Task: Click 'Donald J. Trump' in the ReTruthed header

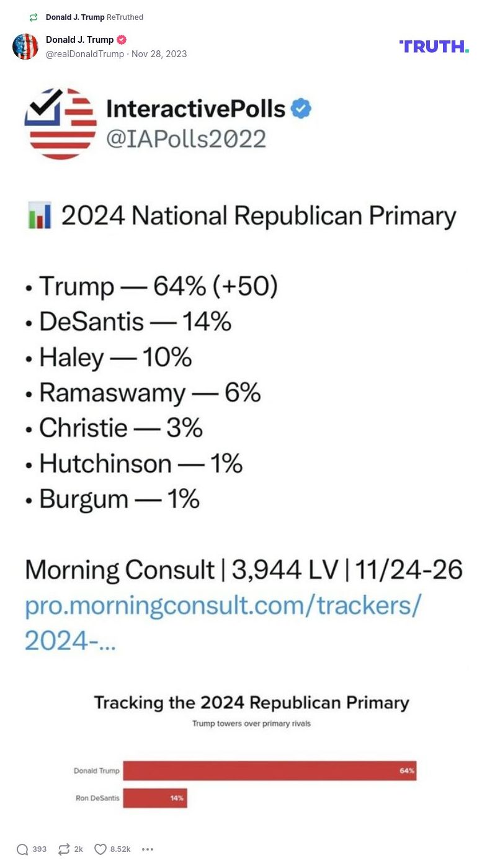Action: click(74, 17)
